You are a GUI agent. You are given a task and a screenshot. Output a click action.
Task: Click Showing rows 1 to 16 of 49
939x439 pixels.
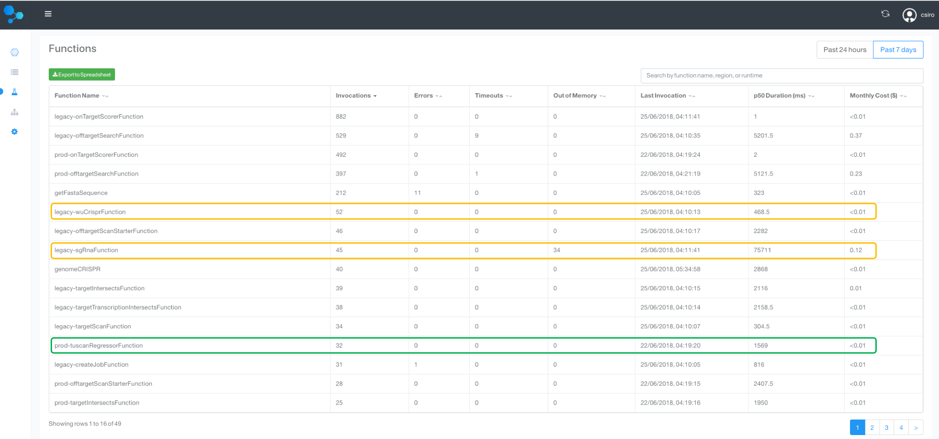click(x=85, y=423)
